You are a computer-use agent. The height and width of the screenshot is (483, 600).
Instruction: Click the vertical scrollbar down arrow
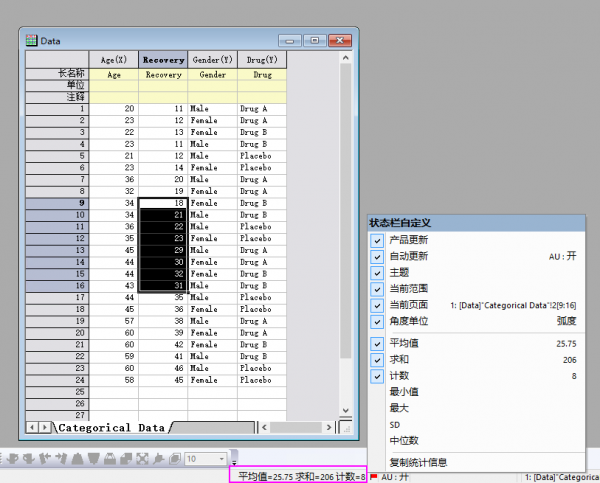(x=346, y=412)
